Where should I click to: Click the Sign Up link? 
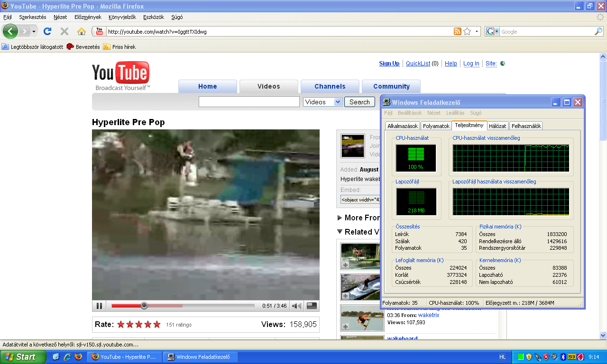(x=389, y=64)
